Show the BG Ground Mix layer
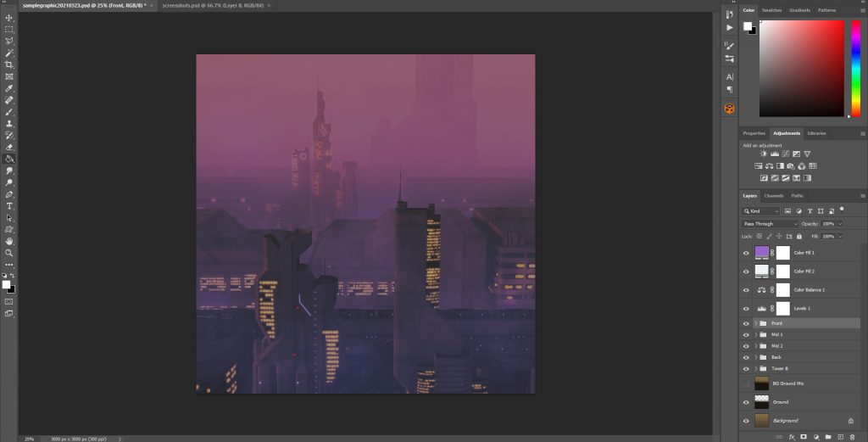The height and width of the screenshot is (442, 868). point(746,383)
